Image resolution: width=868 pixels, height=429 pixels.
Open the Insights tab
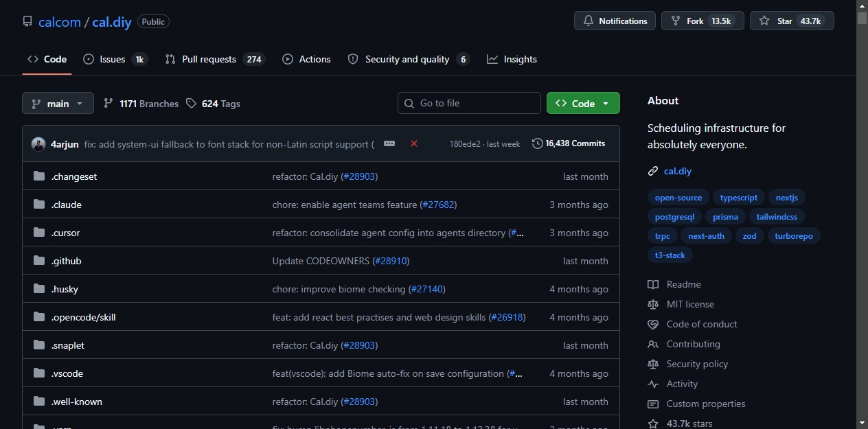(x=512, y=60)
